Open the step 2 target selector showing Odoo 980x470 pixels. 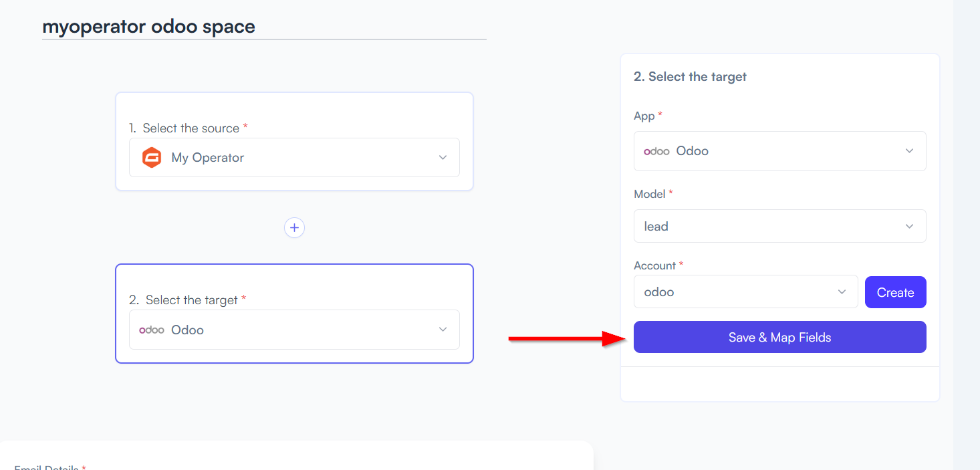coord(294,330)
